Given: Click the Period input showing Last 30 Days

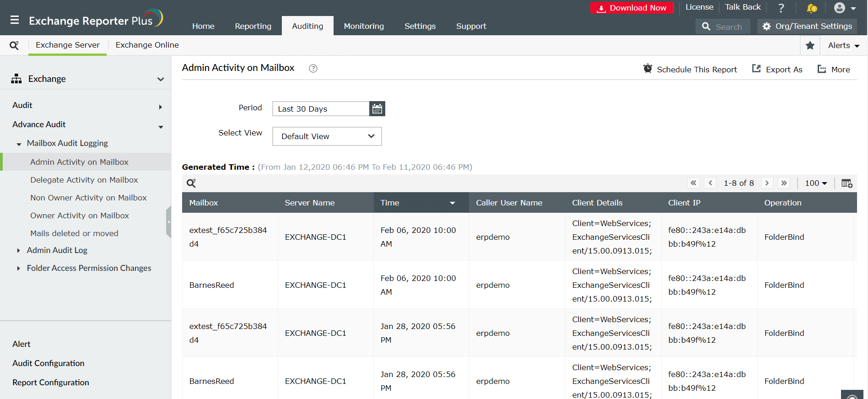Looking at the screenshot, I should pyautogui.click(x=321, y=109).
